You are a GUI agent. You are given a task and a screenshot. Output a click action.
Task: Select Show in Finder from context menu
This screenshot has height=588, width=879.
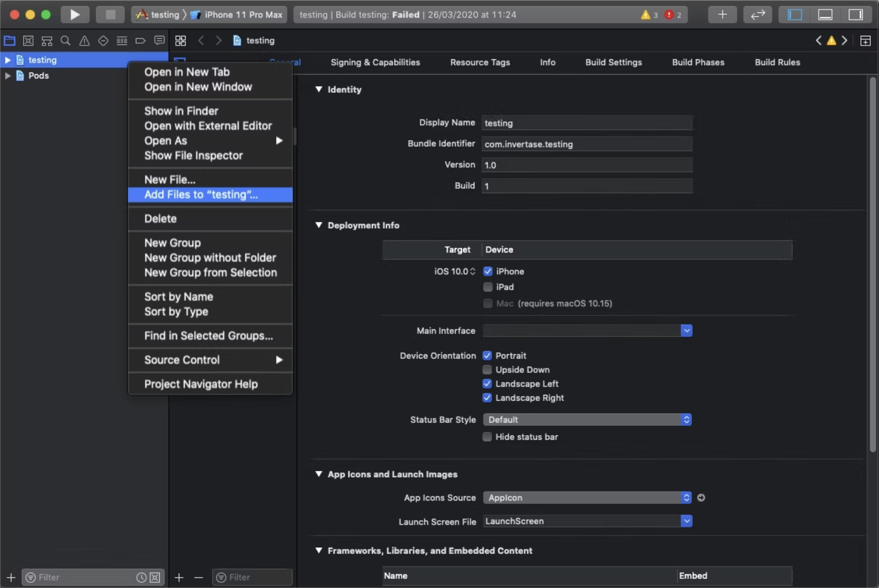[181, 111]
